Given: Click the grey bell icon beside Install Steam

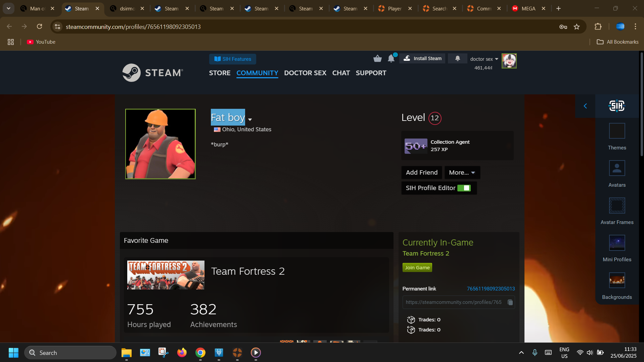Looking at the screenshot, I should [x=457, y=58].
